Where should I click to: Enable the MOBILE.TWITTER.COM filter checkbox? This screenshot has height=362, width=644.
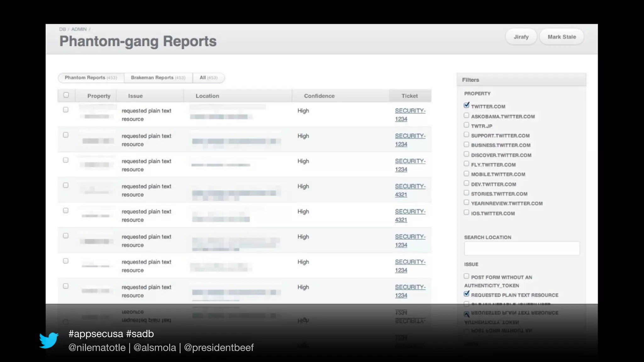(x=466, y=173)
